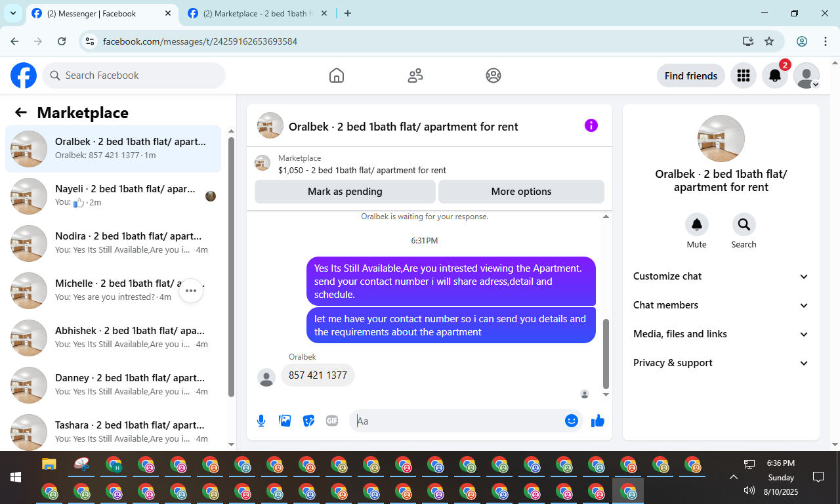Click Oralbek header title in chat

[403, 127]
